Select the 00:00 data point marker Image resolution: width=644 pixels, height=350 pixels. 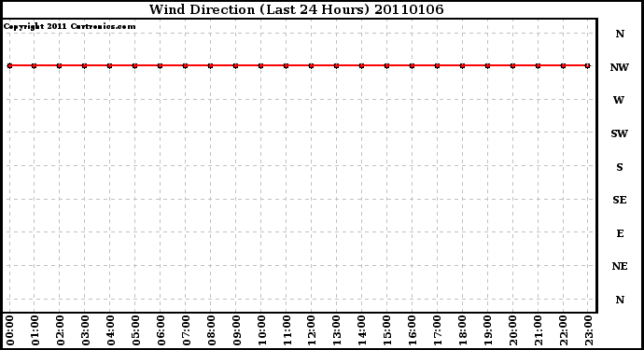point(9,65)
